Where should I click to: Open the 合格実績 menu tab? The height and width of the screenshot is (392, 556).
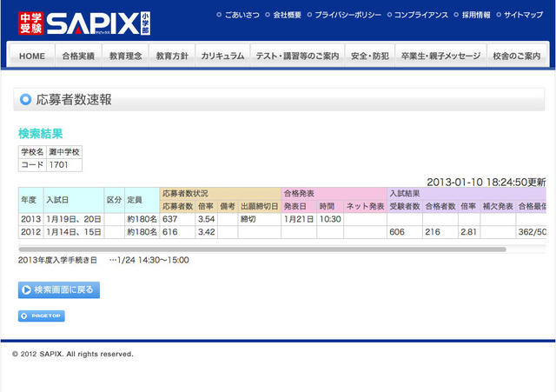tap(78, 56)
